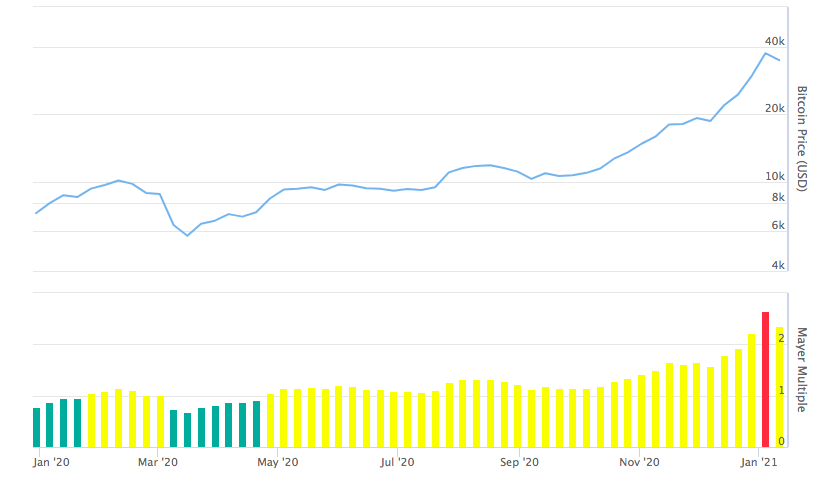Click the "May '20" x-axis label
This screenshot has width=827, height=479.
point(278,462)
